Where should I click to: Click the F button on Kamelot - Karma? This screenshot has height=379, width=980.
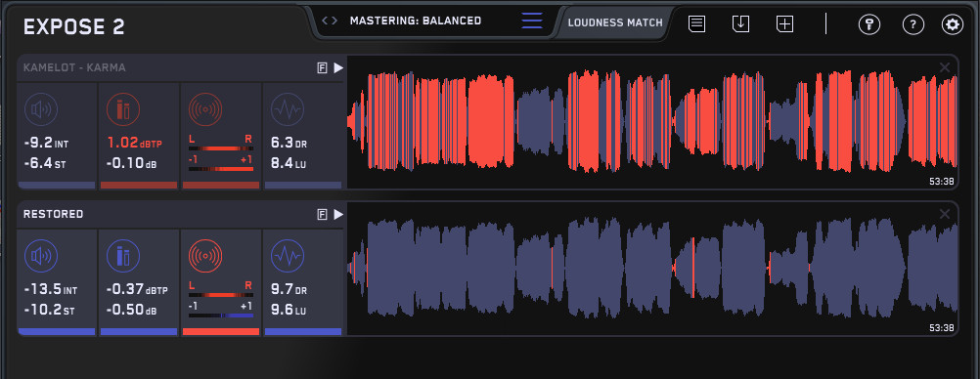[x=323, y=68]
